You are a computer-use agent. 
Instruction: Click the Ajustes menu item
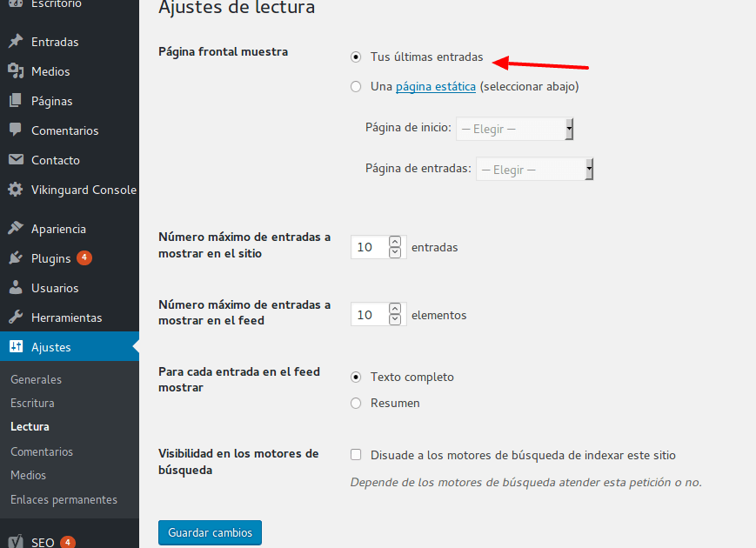point(70,346)
